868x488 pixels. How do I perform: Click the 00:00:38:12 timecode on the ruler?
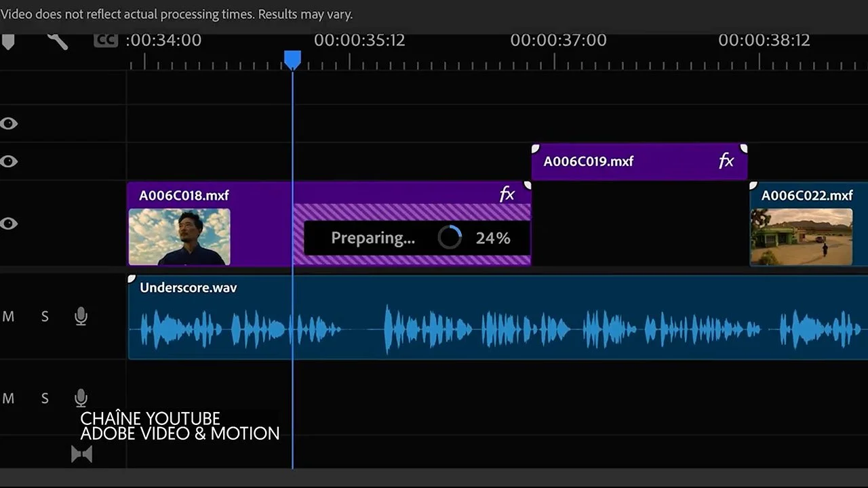pos(764,41)
